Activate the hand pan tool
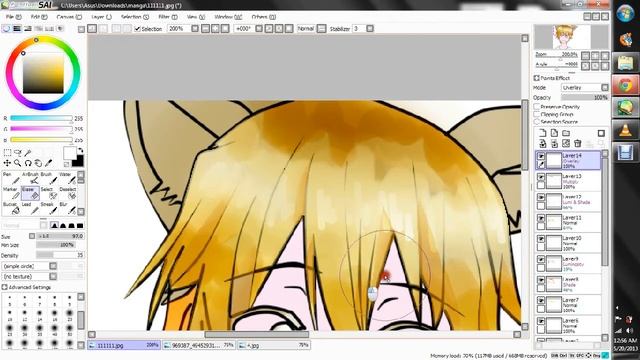This screenshot has width=640, height=360. 38,163
